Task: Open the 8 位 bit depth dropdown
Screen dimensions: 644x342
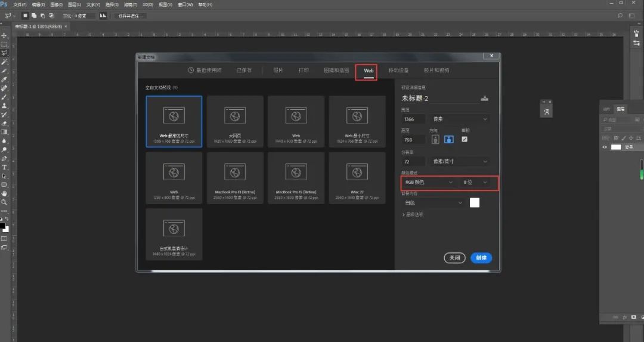Action: pyautogui.click(x=476, y=182)
